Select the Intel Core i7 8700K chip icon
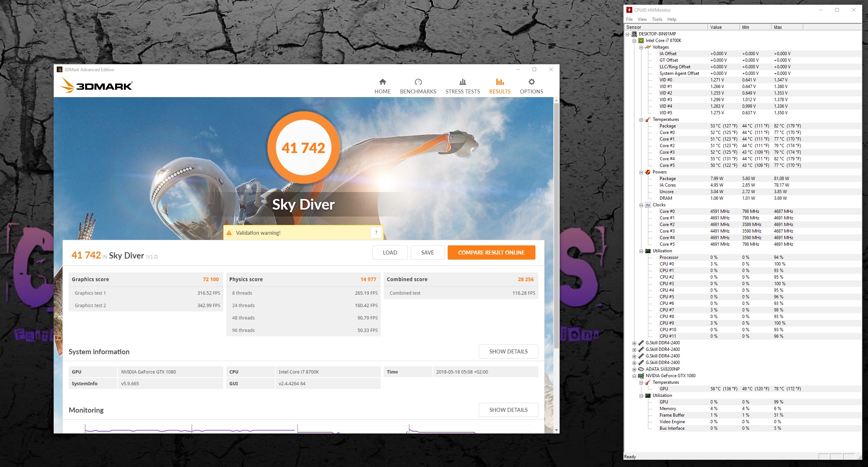Image resolution: width=868 pixels, height=467 pixels. coord(641,41)
